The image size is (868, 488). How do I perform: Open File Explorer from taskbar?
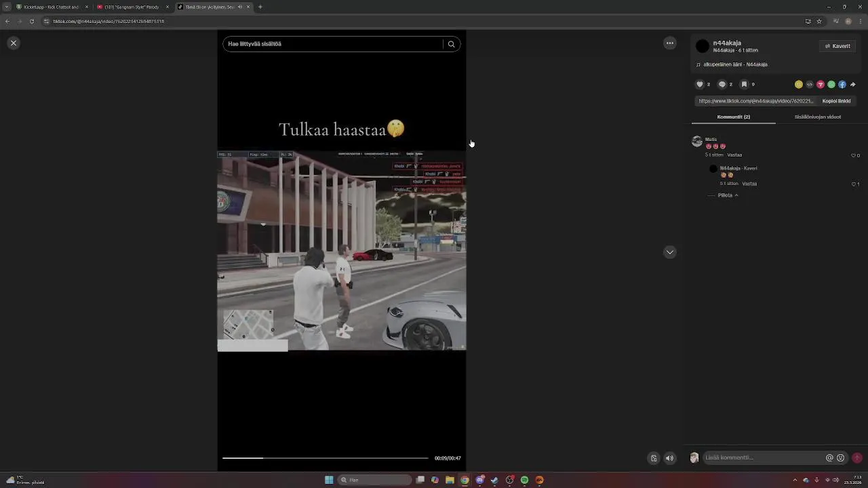tap(450, 480)
